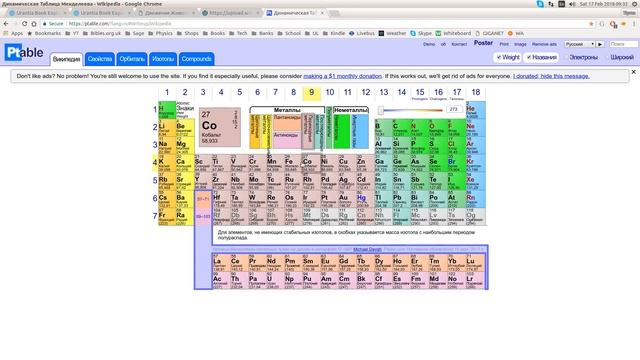Go back with browser back arrow
Image resolution: width=640 pixels, height=360 pixels.
(x=6, y=24)
